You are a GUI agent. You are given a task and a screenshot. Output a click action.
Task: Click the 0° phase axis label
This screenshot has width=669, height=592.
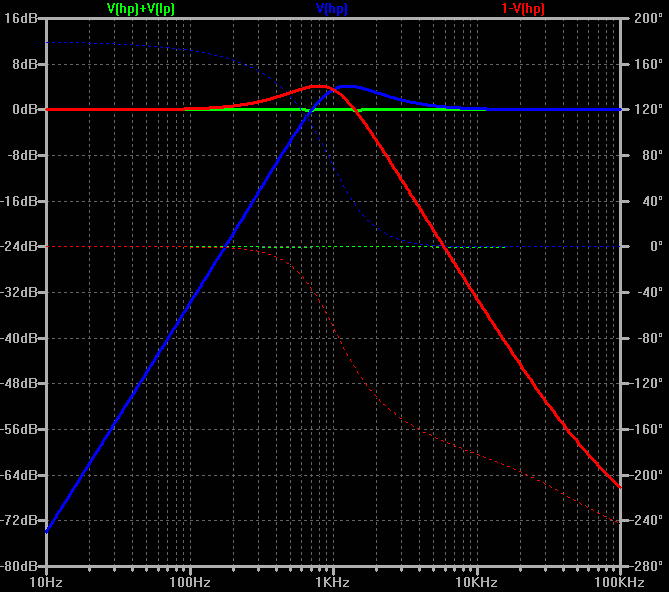pyautogui.click(x=656, y=247)
